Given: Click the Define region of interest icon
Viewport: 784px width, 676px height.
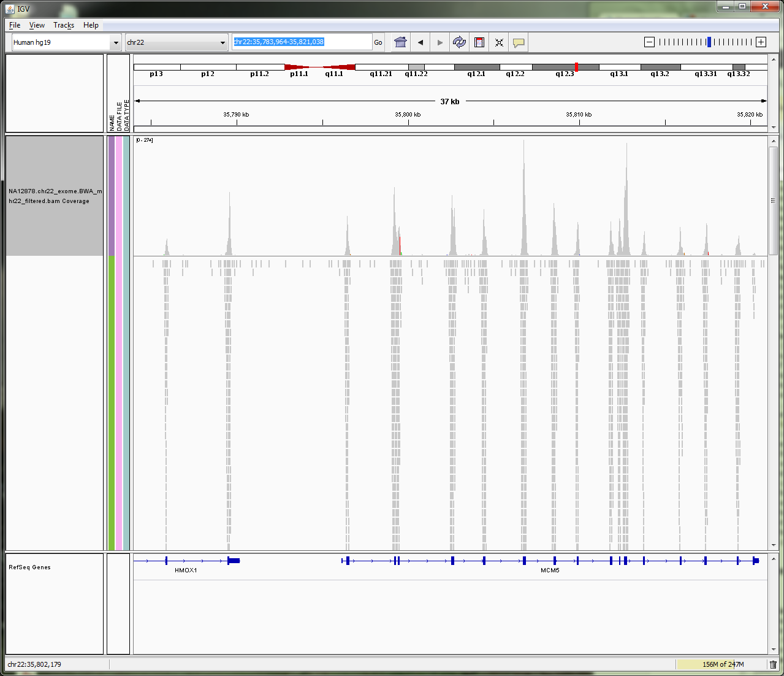Looking at the screenshot, I should (479, 42).
